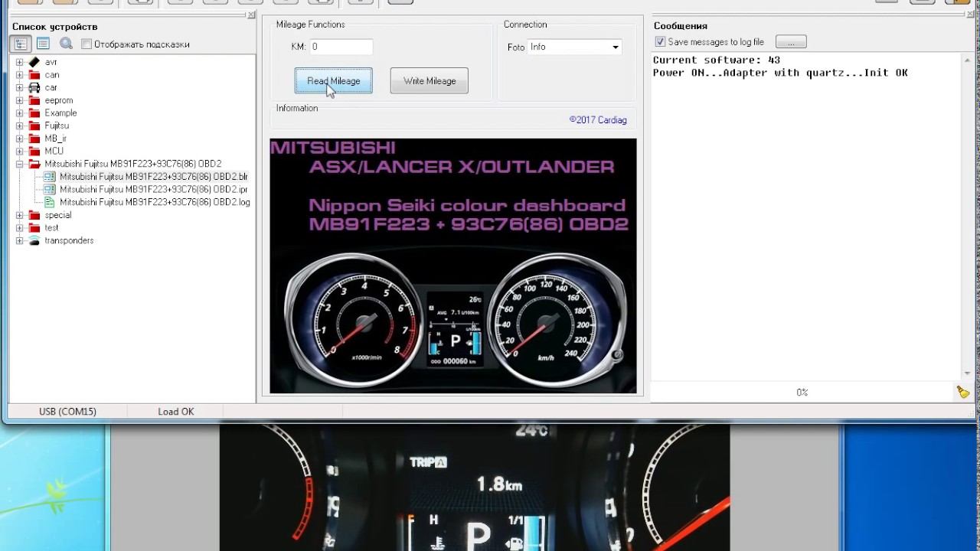Expand the MB_ir folder node
This screenshot has width=980, height=551.
click(x=20, y=139)
